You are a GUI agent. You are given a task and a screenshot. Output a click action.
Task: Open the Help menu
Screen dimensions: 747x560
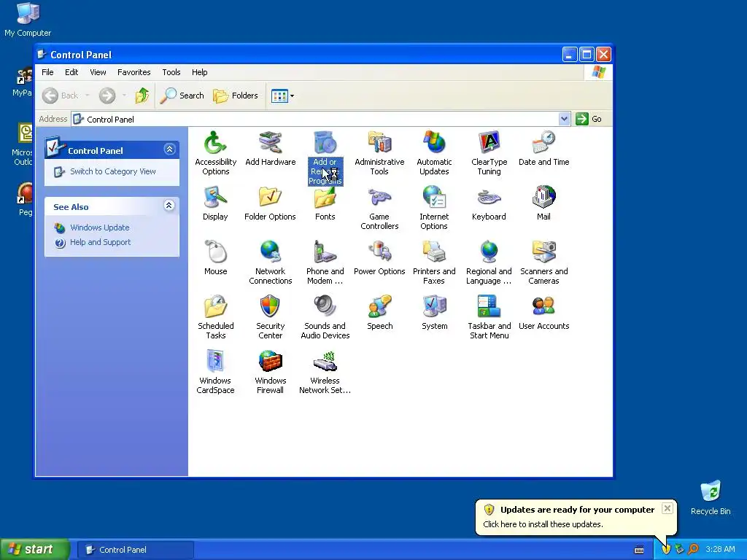pos(200,72)
